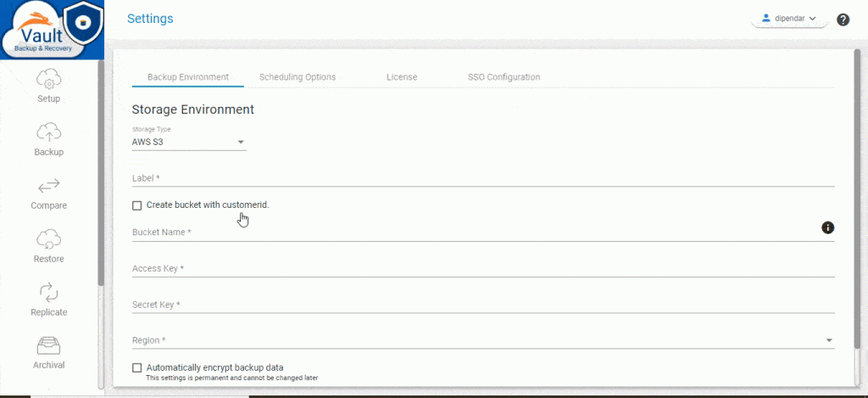Open the Backup cloud icon in sidebar

(x=48, y=132)
